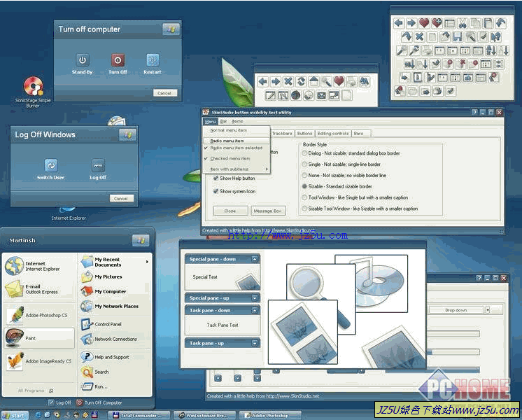Click the Restart icon
The image size is (522, 420).
(153, 60)
